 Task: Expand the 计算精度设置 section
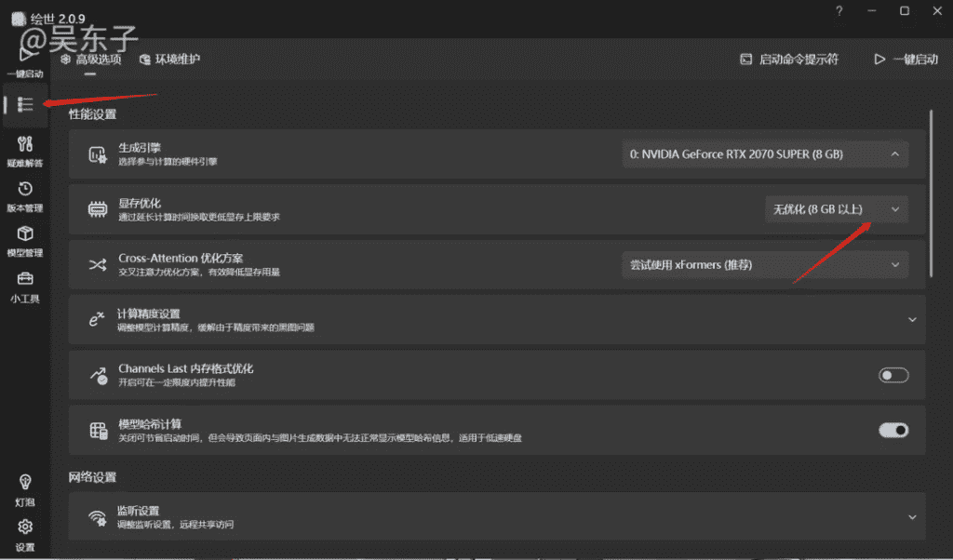point(912,319)
